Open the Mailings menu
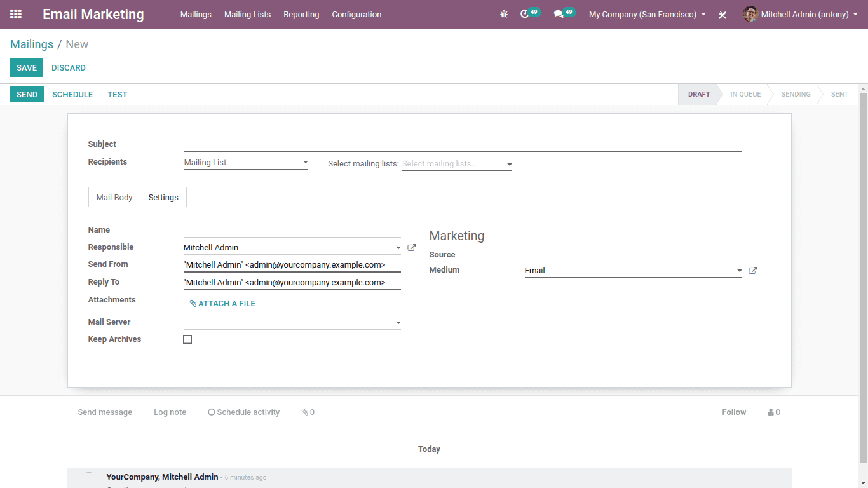The image size is (868, 488). (196, 14)
